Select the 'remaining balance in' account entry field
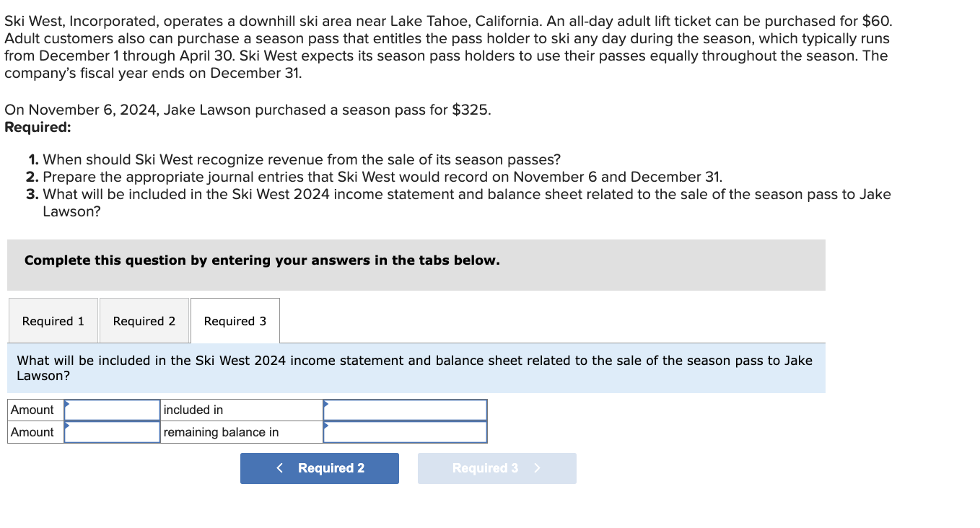 (404, 432)
